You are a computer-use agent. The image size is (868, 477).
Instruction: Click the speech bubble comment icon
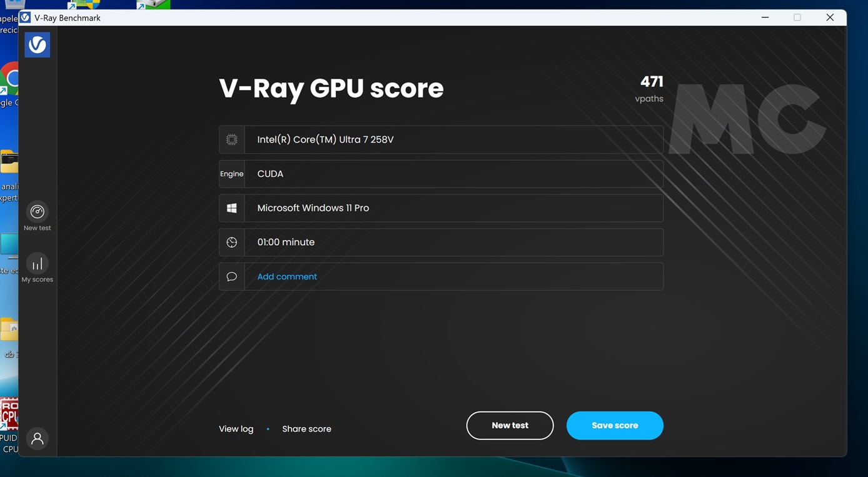click(232, 277)
